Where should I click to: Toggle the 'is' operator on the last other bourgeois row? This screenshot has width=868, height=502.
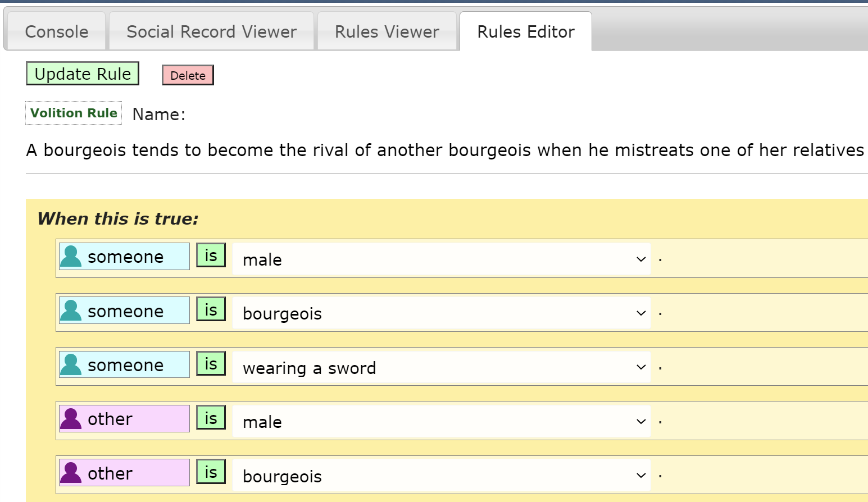211,472
